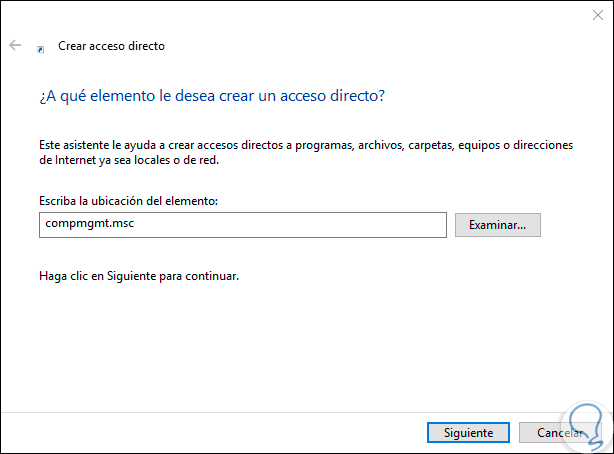
Task: Click the empty title bar area
Action: pos(300,15)
